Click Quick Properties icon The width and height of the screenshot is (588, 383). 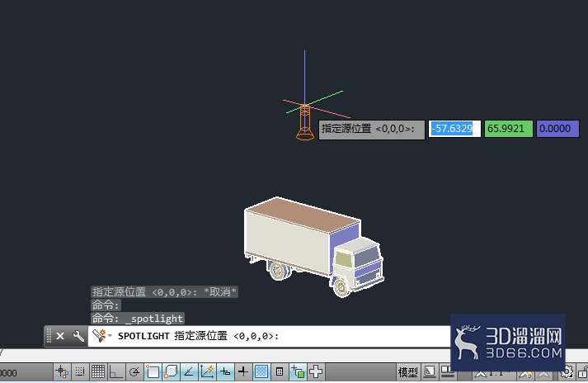(280, 372)
